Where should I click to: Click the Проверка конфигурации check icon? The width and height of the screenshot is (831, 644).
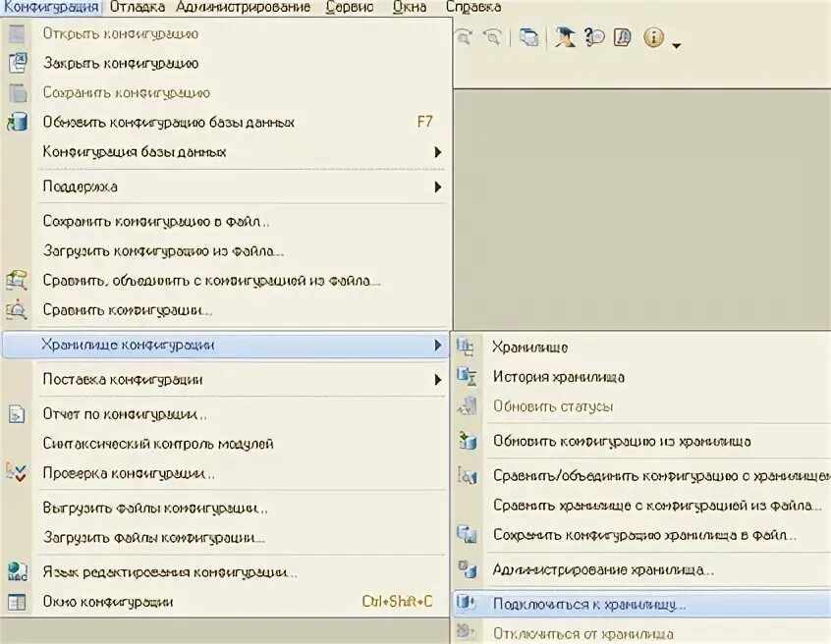(17, 472)
